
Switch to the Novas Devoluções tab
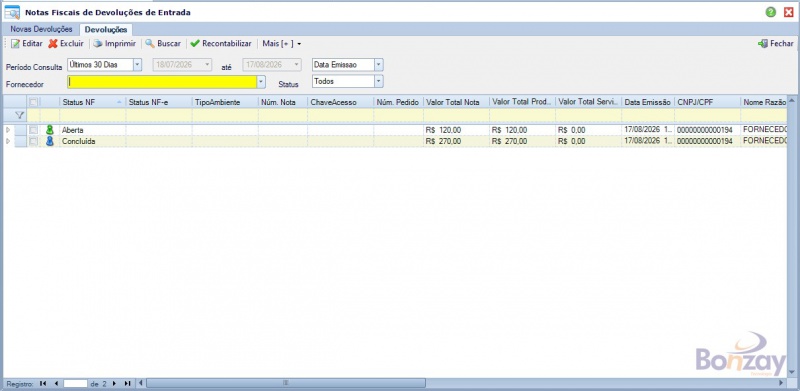pos(41,29)
